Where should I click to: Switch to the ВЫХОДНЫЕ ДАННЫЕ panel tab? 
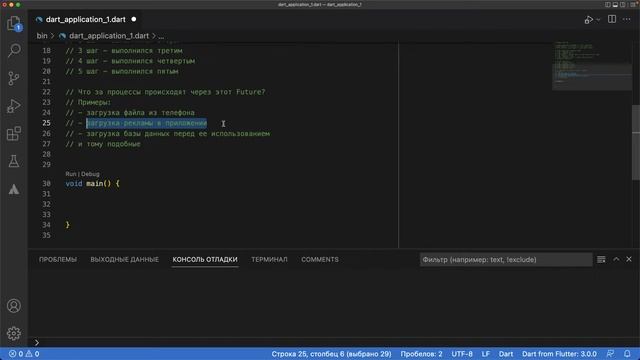pos(124,260)
